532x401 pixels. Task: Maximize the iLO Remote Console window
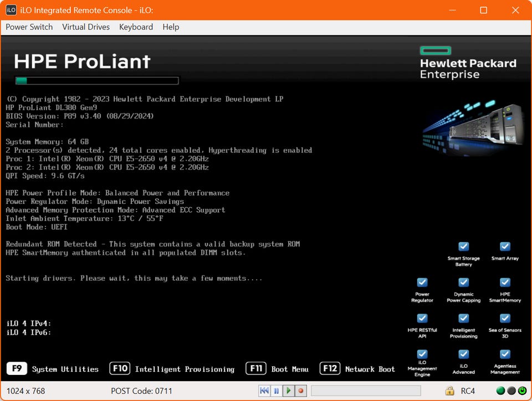[483, 10]
